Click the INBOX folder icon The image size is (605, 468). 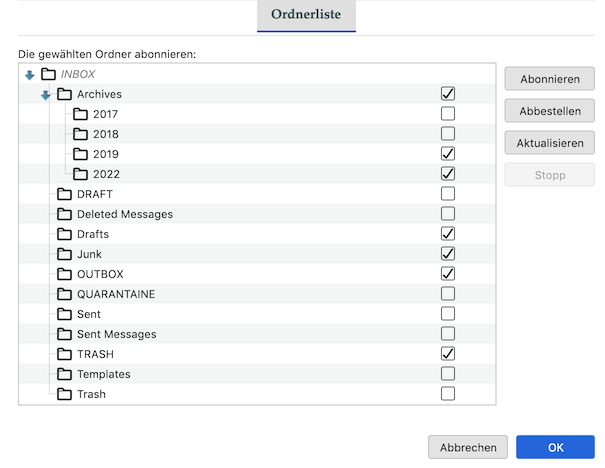48,74
